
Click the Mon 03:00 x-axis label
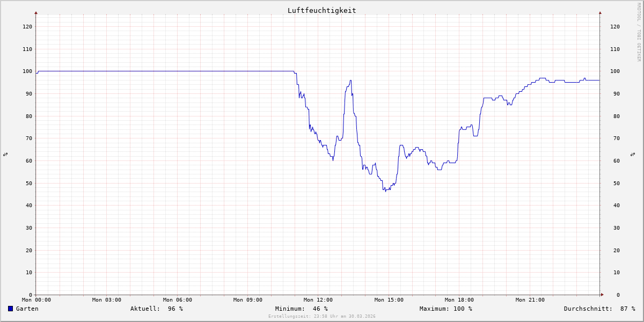[107, 300]
